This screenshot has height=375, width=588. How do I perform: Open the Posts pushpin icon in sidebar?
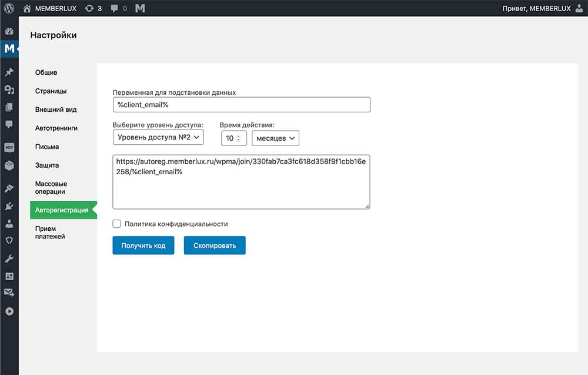click(9, 72)
